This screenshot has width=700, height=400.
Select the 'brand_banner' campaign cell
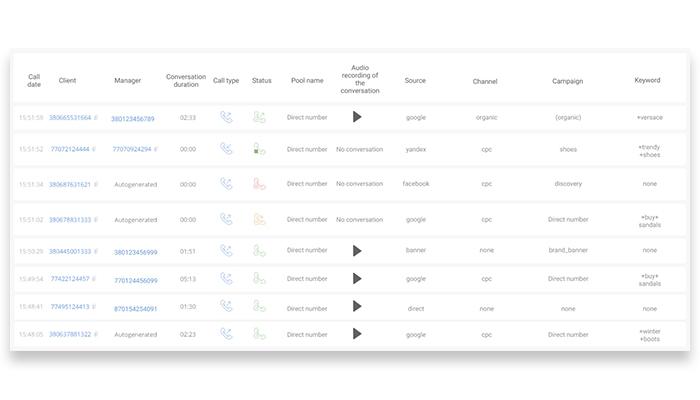pyautogui.click(x=568, y=250)
